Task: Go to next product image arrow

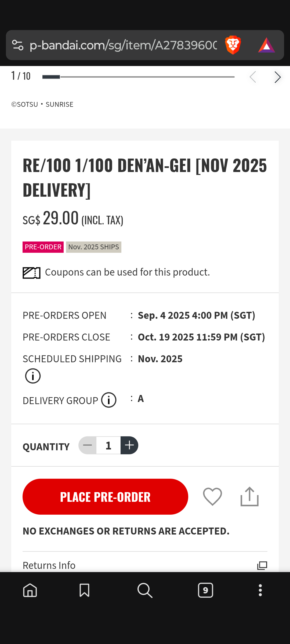Action: [277, 77]
